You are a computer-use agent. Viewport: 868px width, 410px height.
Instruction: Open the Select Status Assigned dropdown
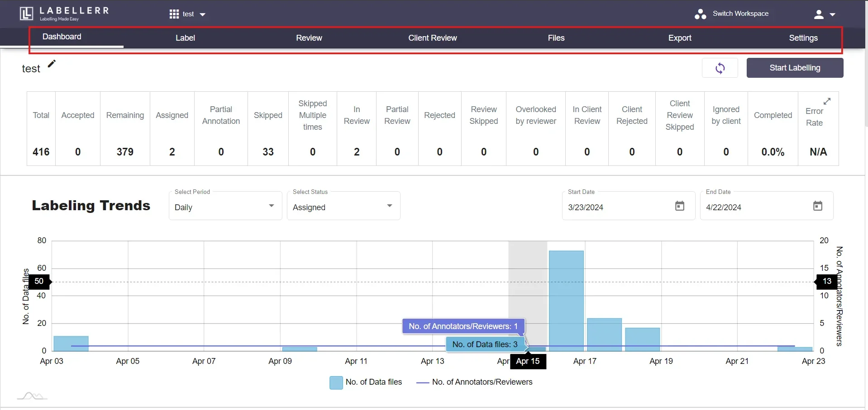pos(343,206)
